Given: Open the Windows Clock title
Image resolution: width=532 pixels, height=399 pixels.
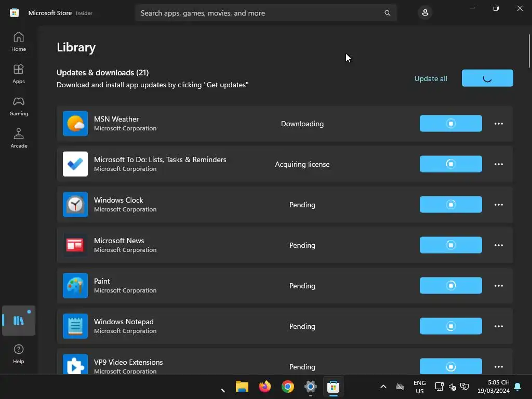Looking at the screenshot, I should pyautogui.click(x=118, y=200).
